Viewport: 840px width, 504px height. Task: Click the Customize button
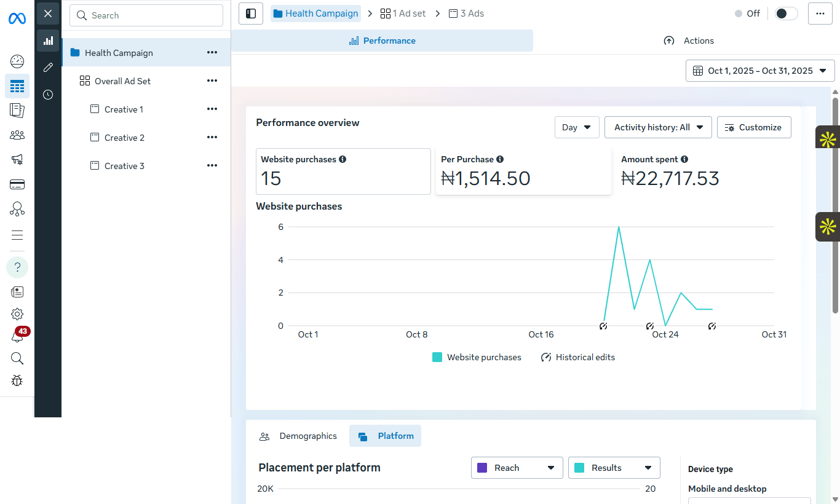point(754,127)
